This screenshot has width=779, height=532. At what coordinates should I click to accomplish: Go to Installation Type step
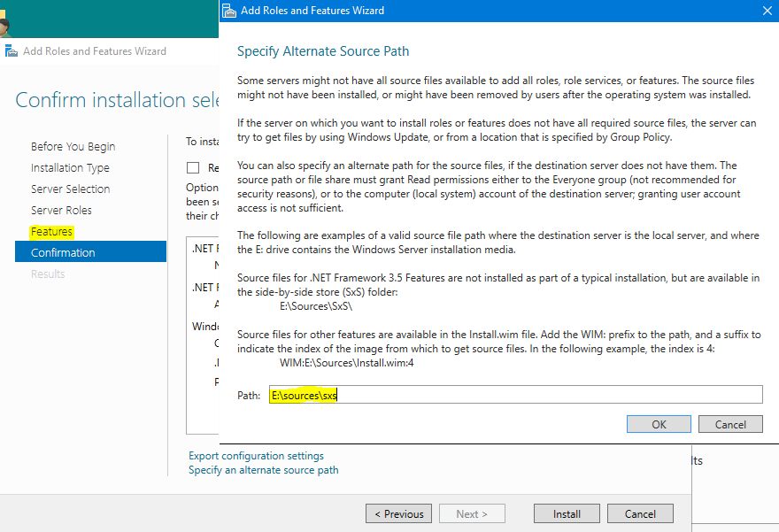(x=70, y=168)
